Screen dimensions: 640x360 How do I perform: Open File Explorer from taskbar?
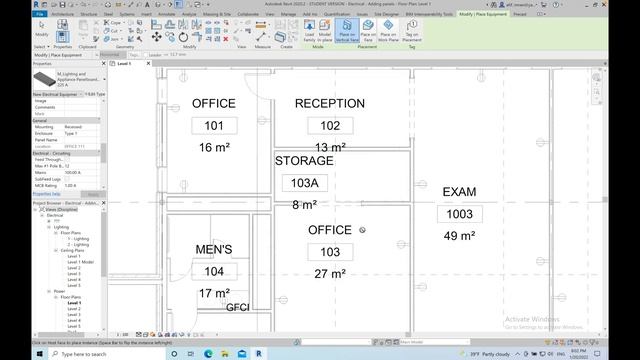225,353
